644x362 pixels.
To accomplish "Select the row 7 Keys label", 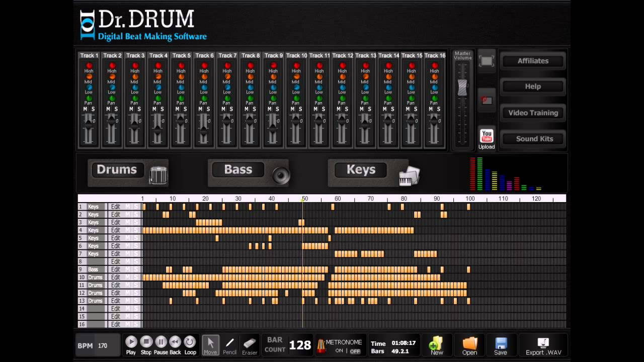I will [x=94, y=254].
